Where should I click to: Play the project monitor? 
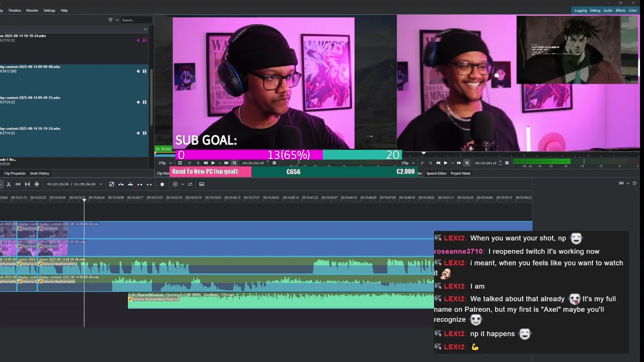pyautogui.click(x=445, y=163)
